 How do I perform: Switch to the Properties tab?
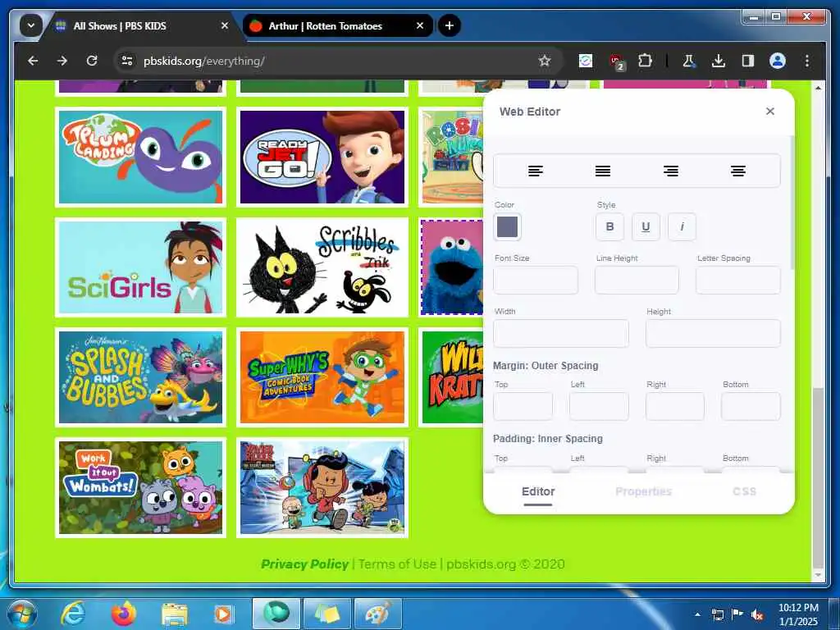point(643,492)
